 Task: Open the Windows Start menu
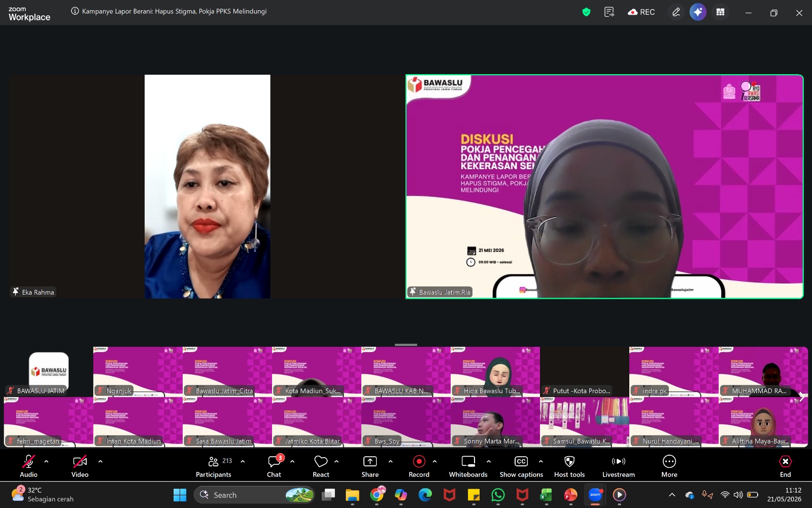click(180, 495)
